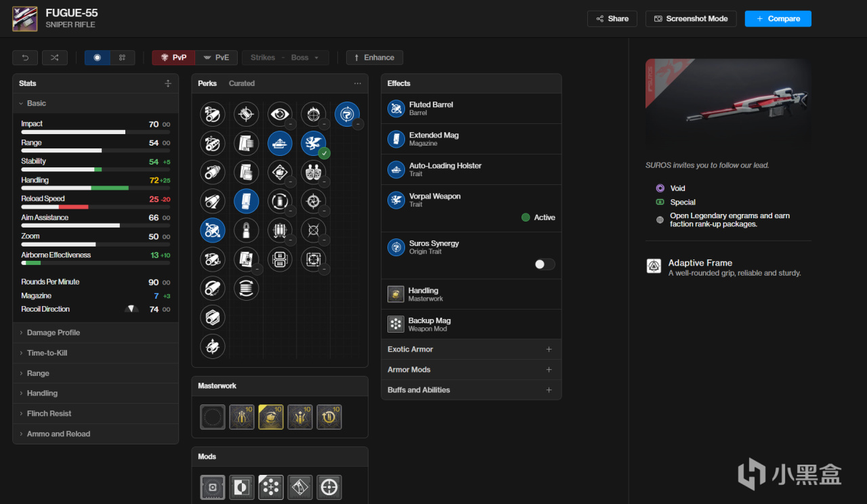Switch to the Curated perks tab
The height and width of the screenshot is (504, 867).
(x=242, y=83)
